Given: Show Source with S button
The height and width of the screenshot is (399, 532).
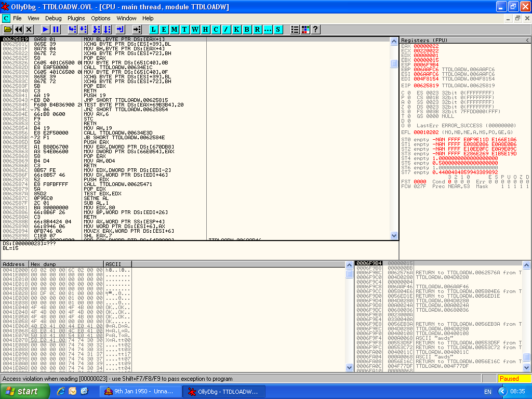Looking at the screenshot, I should [278, 30].
